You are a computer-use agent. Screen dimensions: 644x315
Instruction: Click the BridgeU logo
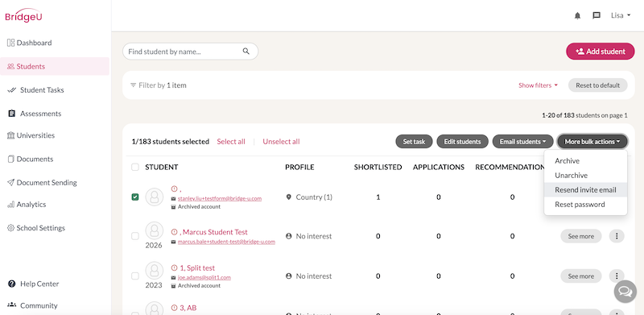(24, 15)
